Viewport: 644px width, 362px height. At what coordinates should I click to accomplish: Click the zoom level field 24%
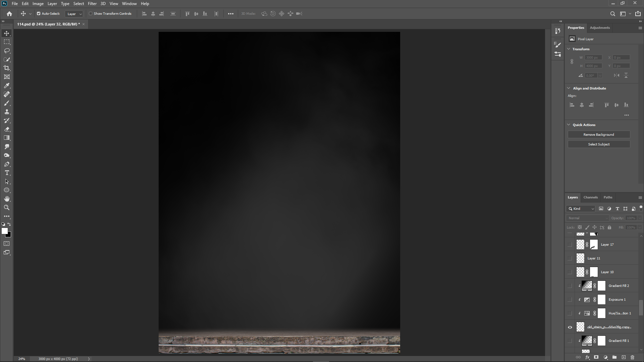(x=22, y=359)
